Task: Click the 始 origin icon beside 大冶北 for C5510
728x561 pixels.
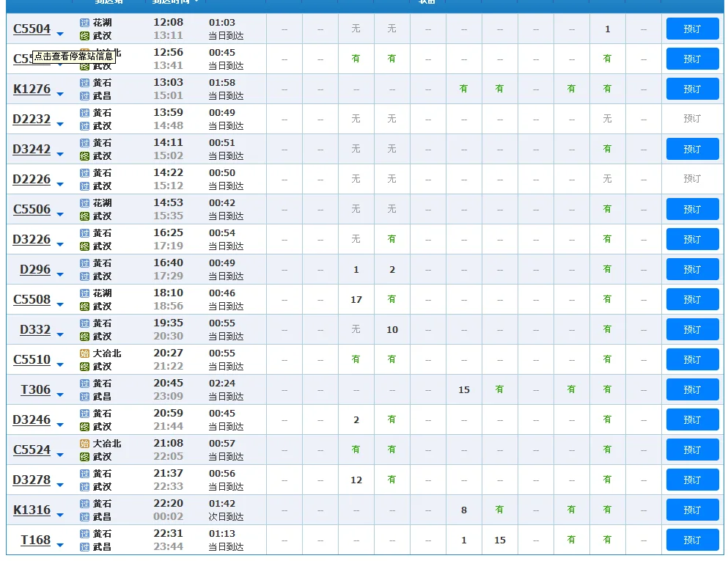Action: tap(83, 354)
